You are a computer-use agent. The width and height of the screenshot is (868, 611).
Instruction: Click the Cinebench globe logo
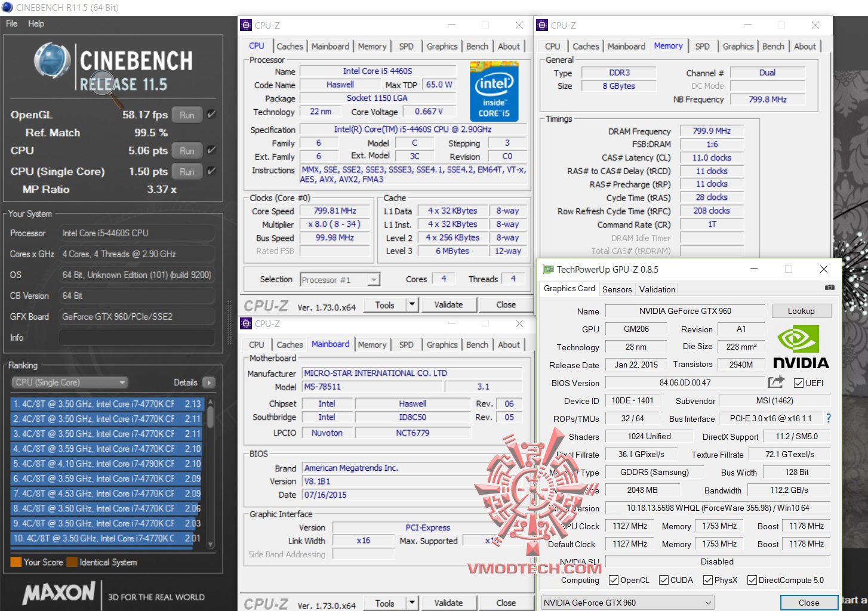53,61
